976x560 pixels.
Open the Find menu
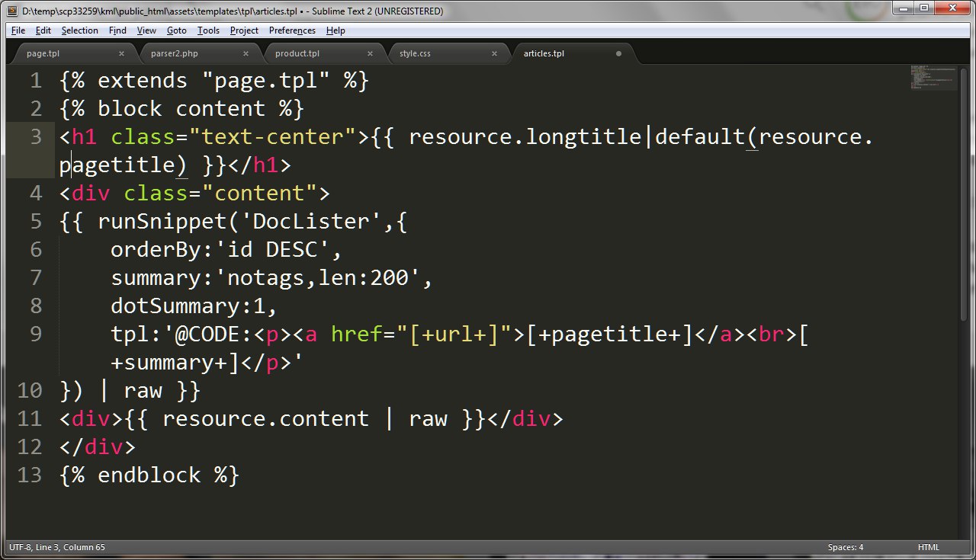117,30
